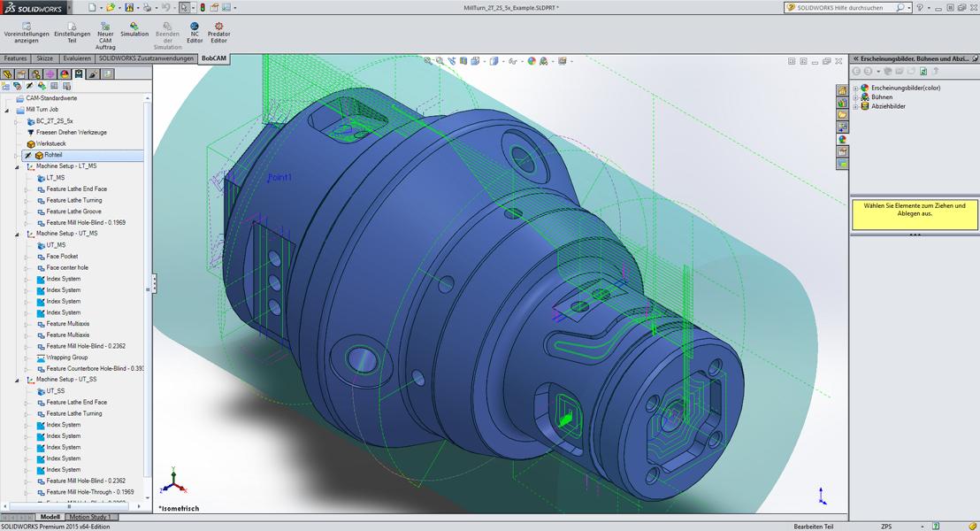Click the Zoom to Fit magnifier icon

click(x=427, y=61)
